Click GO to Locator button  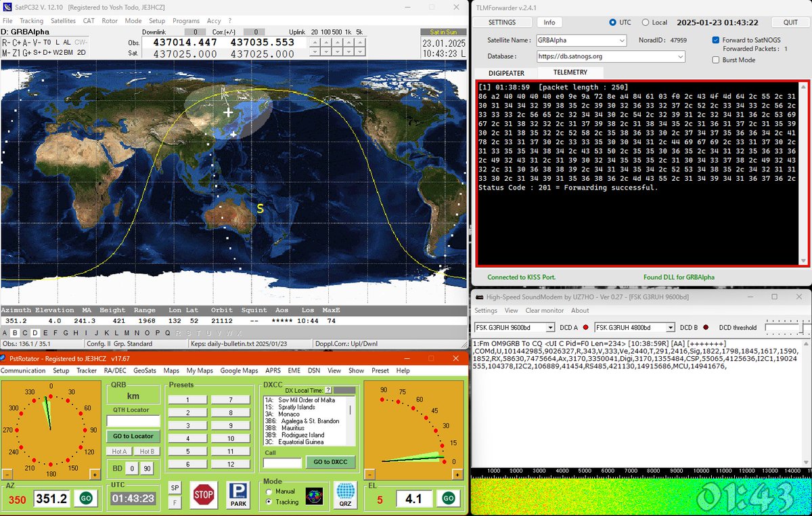133,436
